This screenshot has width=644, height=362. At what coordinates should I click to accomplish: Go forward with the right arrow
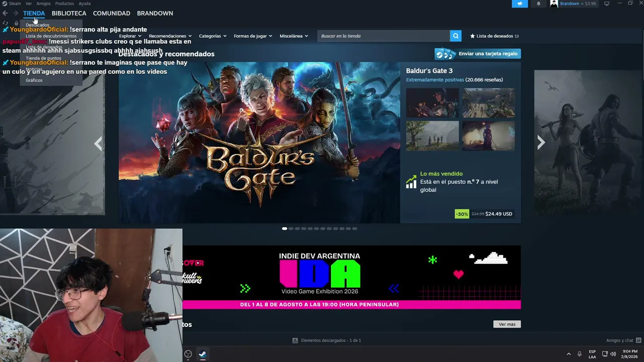coord(16,13)
